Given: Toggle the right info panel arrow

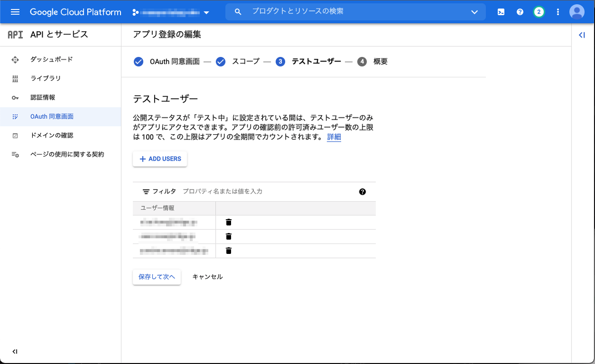Looking at the screenshot, I should click(583, 35).
